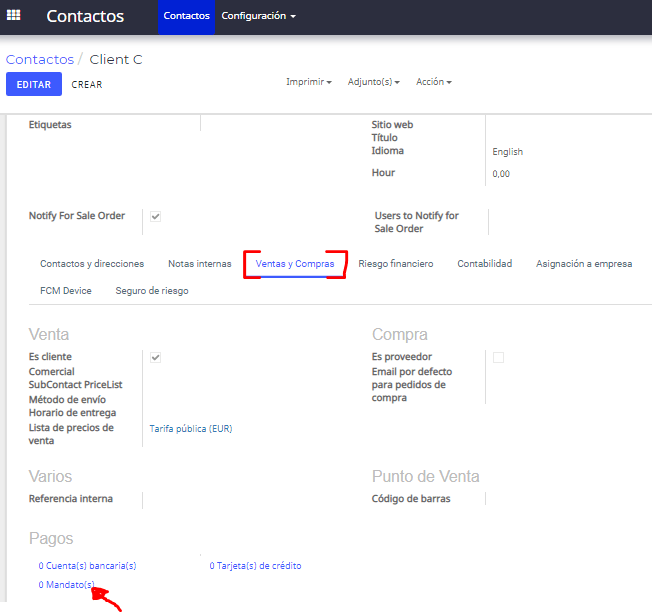Click the Contactos app title
This screenshot has width=652, height=612.
85,16
